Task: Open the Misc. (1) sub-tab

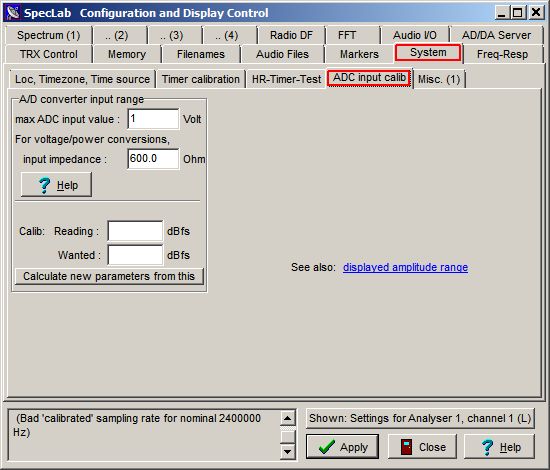Action: point(439,79)
